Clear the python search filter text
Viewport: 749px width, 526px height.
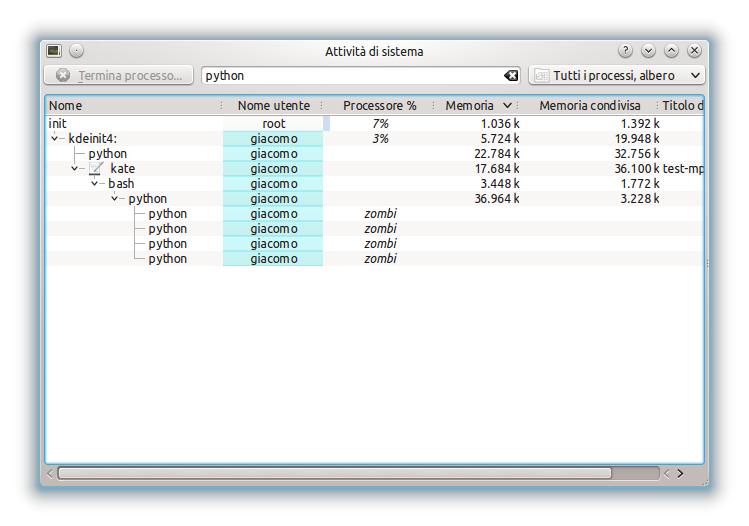click(x=512, y=76)
